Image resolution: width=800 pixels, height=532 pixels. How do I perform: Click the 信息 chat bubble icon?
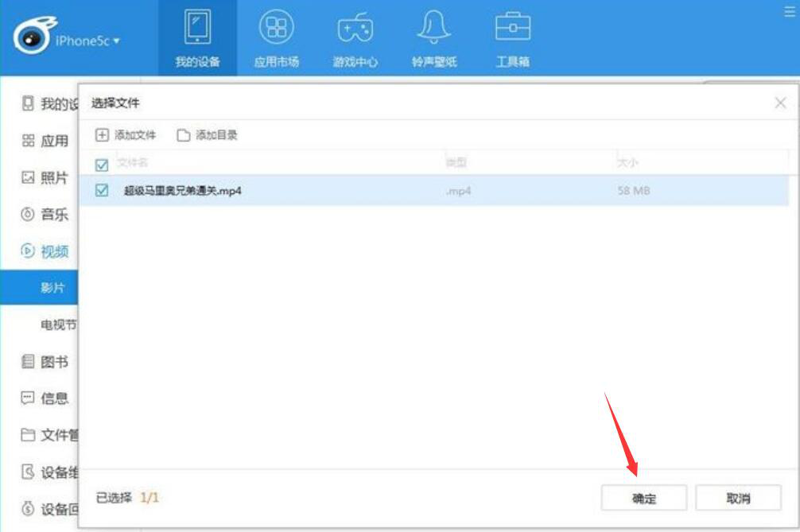[x=28, y=398]
